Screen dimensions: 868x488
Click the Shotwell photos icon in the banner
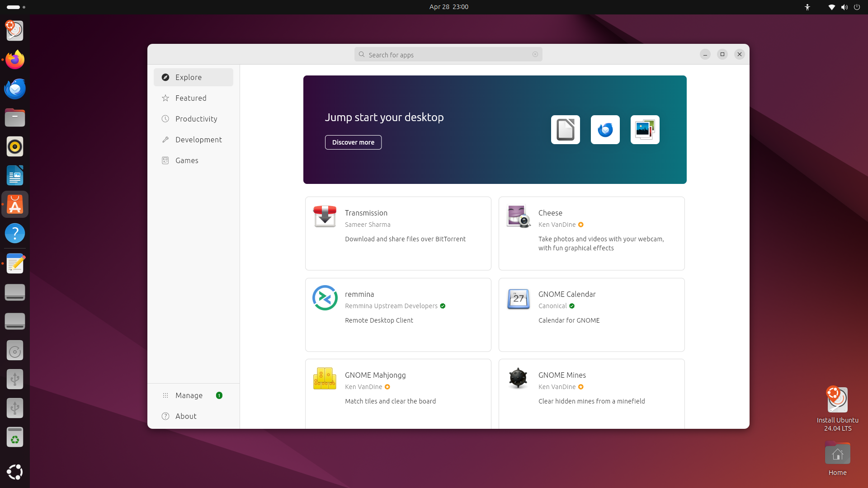click(645, 130)
